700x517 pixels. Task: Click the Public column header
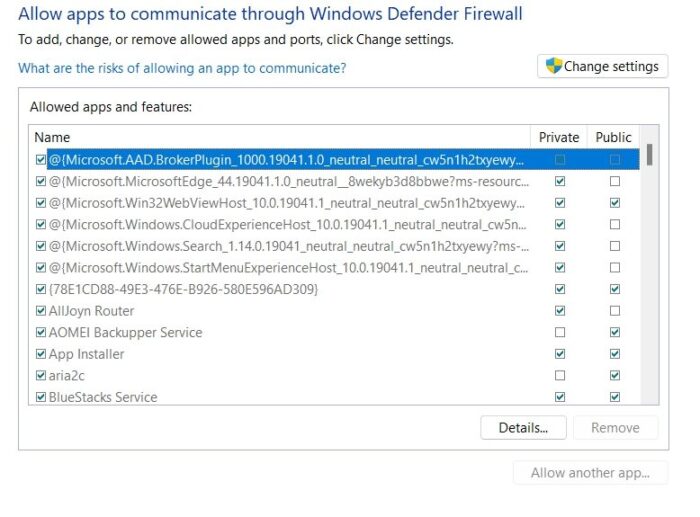(614, 137)
